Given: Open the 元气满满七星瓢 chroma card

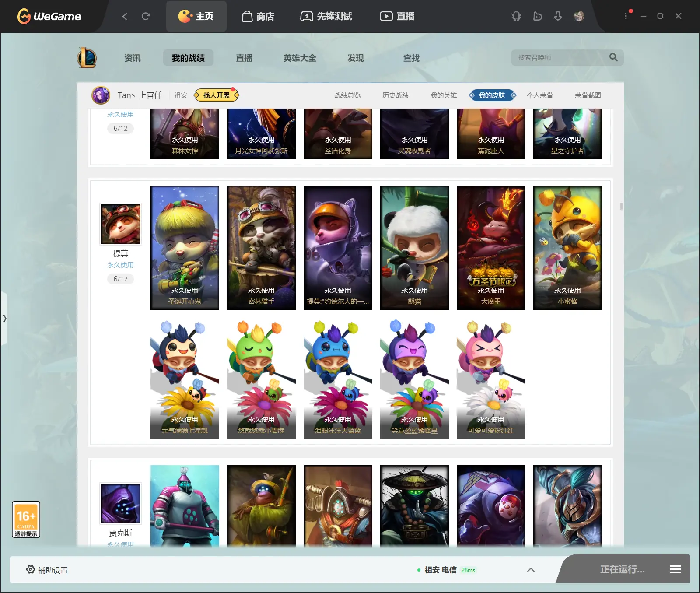Looking at the screenshot, I should point(185,379).
